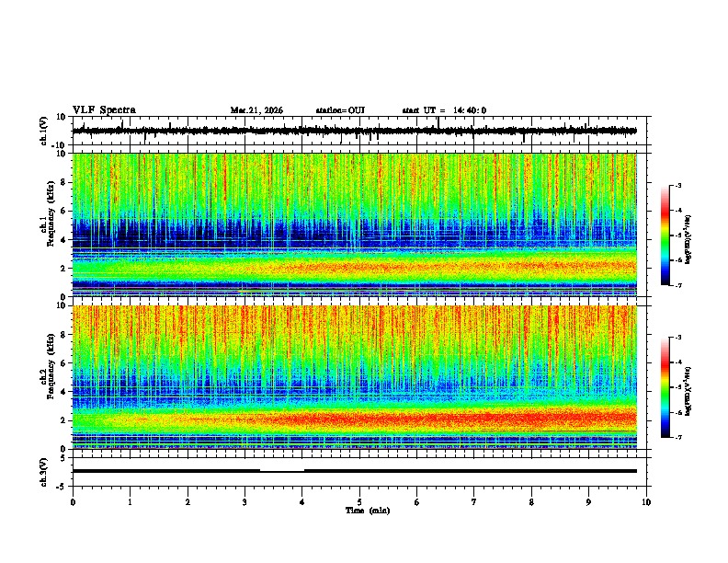Click the thin gap in the ch.3 trace
Viewport: 728px width, 563px height.
click(x=282, y=471)
